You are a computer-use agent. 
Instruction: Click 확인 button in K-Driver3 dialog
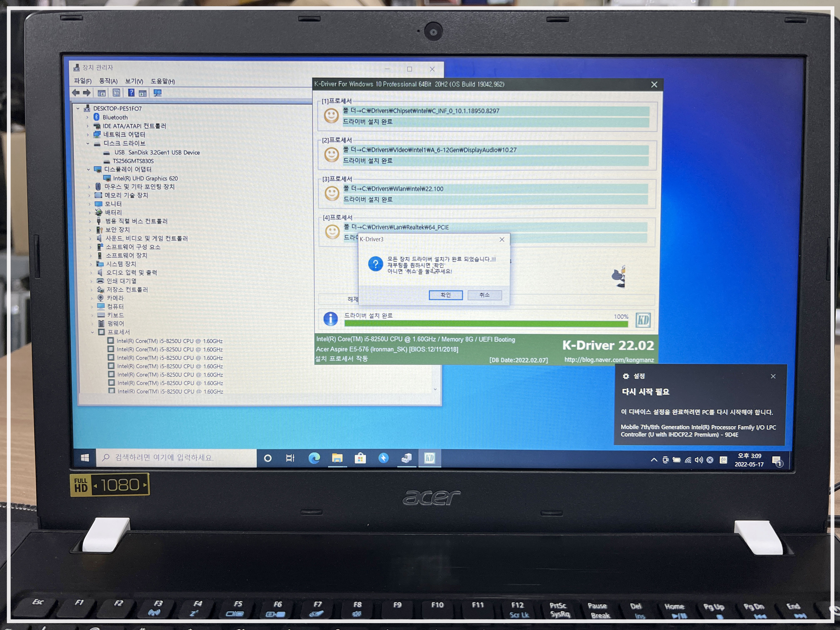click(445, 295)
